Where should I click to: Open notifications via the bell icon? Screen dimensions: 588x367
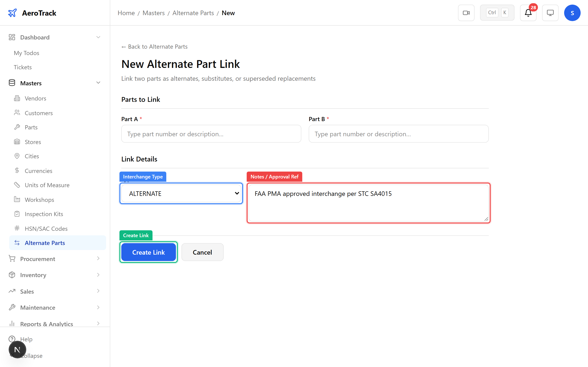[528, 13]
